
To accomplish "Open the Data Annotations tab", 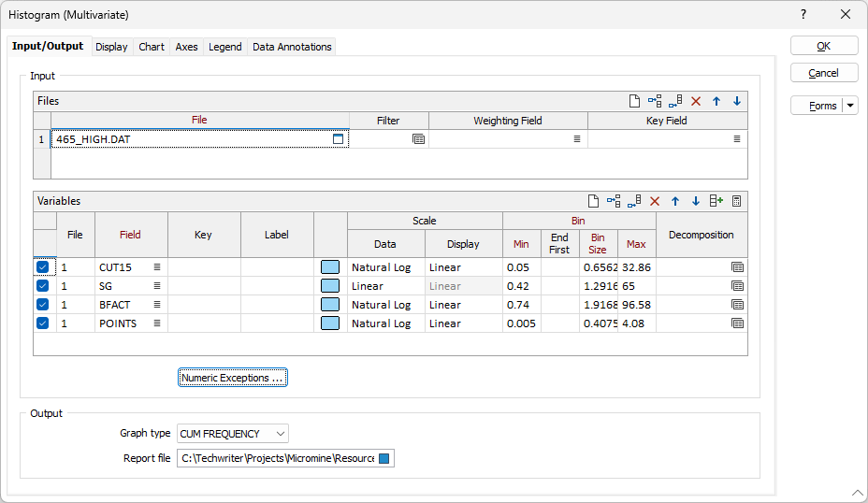I will point(292,47).
